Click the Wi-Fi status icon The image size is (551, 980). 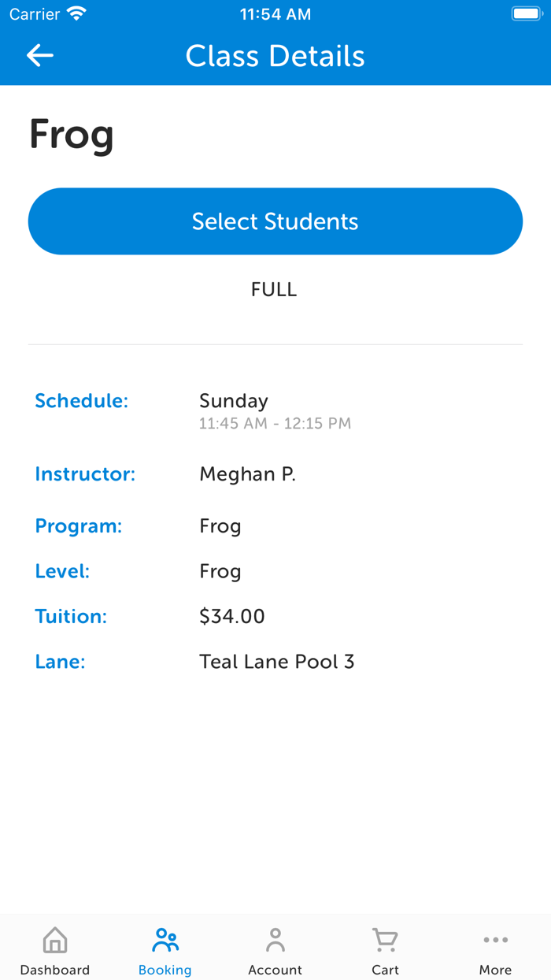point(76,14)
